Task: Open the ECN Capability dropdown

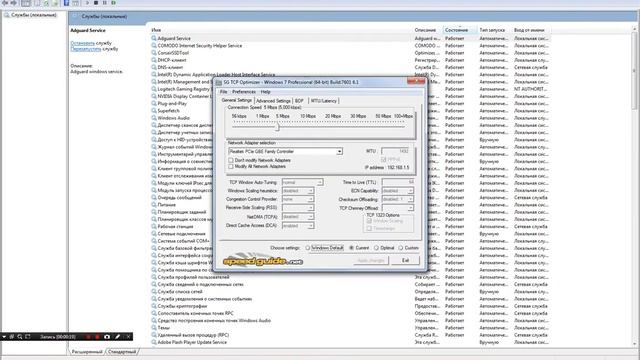Action: point(410,191)
